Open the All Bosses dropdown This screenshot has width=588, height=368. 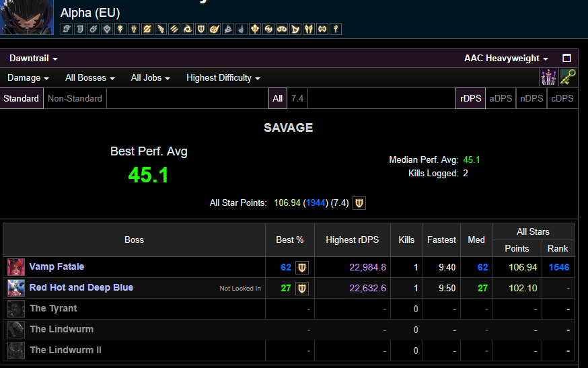[90, 77]
